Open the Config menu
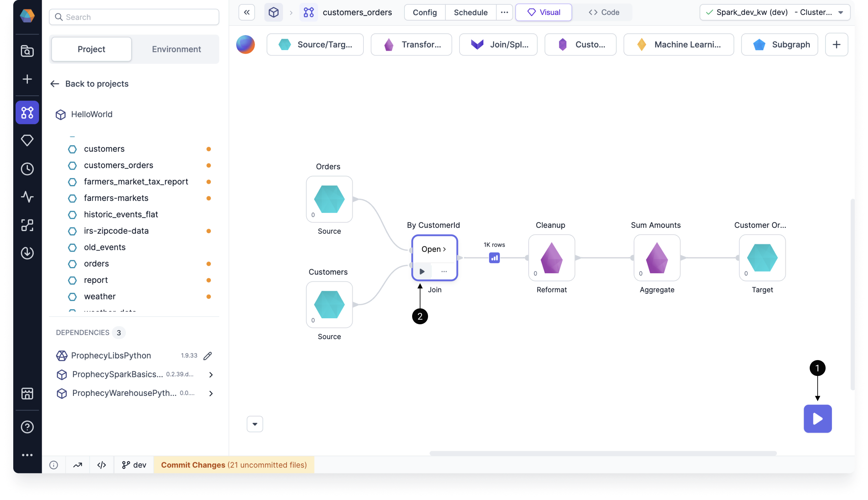 [x=424, y=12]
